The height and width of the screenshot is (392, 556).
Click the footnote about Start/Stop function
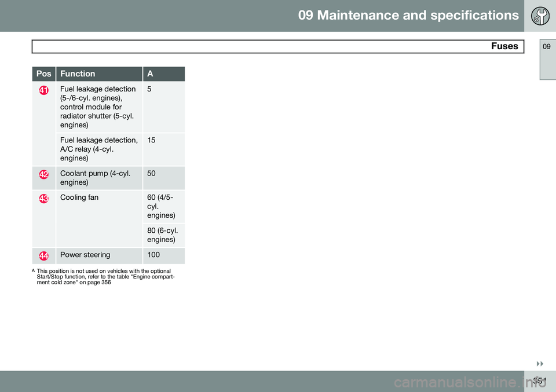coord(103,277)
